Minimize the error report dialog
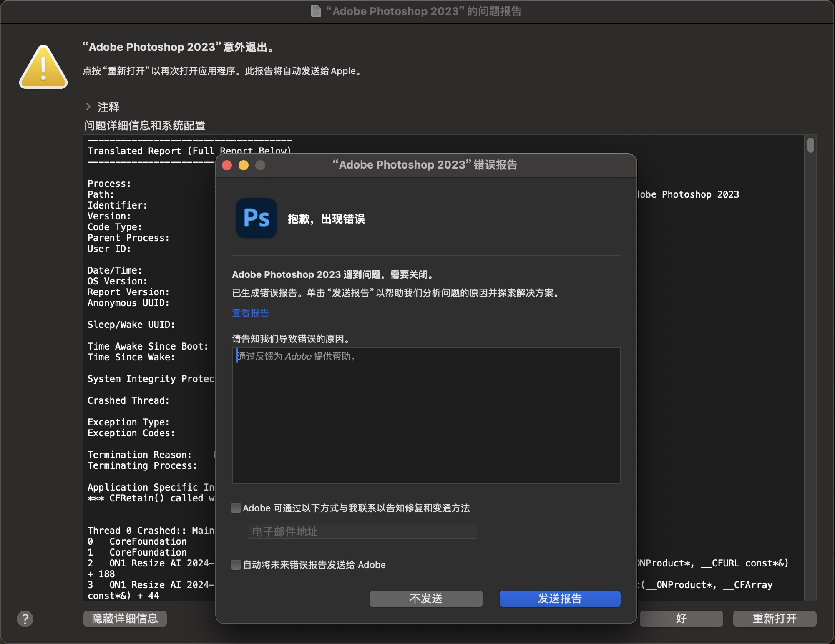The height and width of the screenshot is (644, 835). (x=244, y=165)
